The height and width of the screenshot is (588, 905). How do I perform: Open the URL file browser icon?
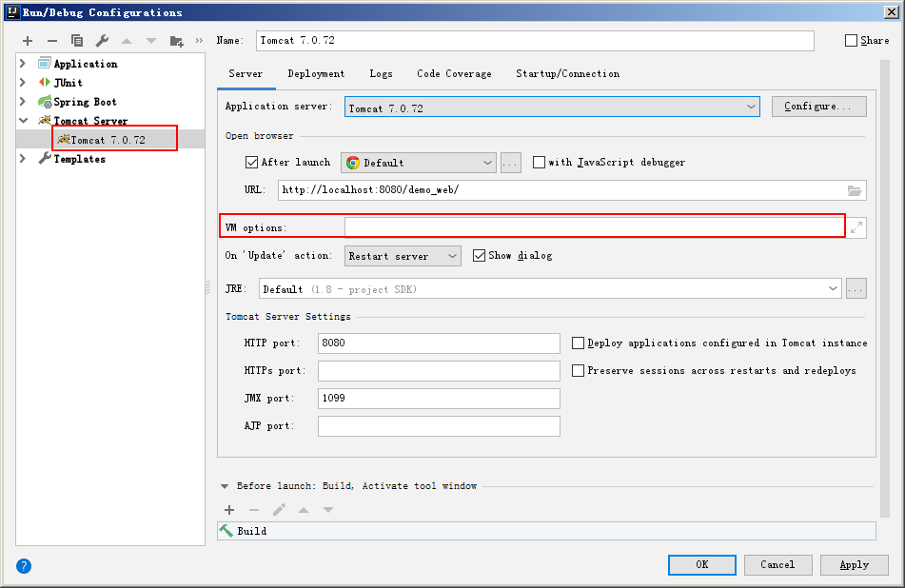coord(855,190)
